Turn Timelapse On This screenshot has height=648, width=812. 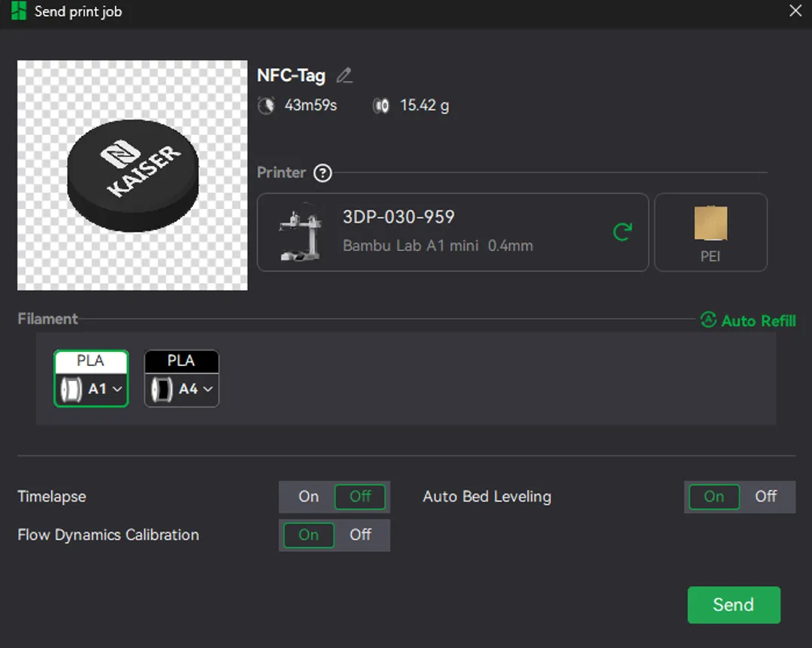(309, 497)
